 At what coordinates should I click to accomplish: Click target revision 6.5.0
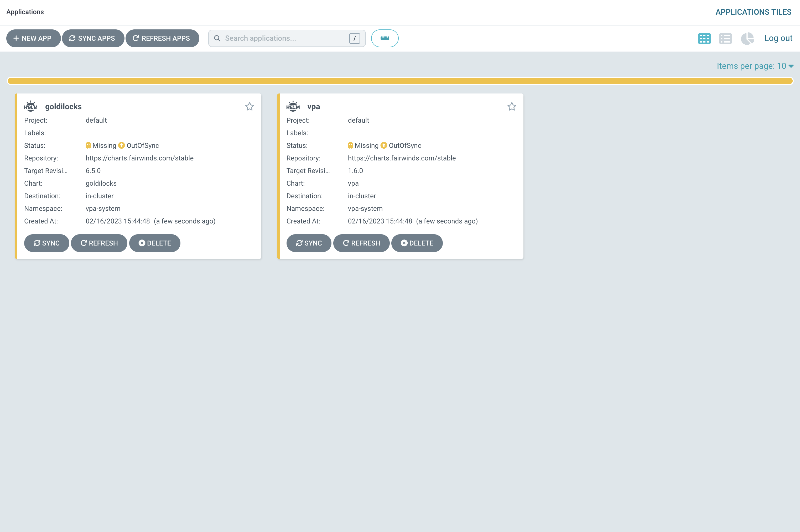coord(93,170)
